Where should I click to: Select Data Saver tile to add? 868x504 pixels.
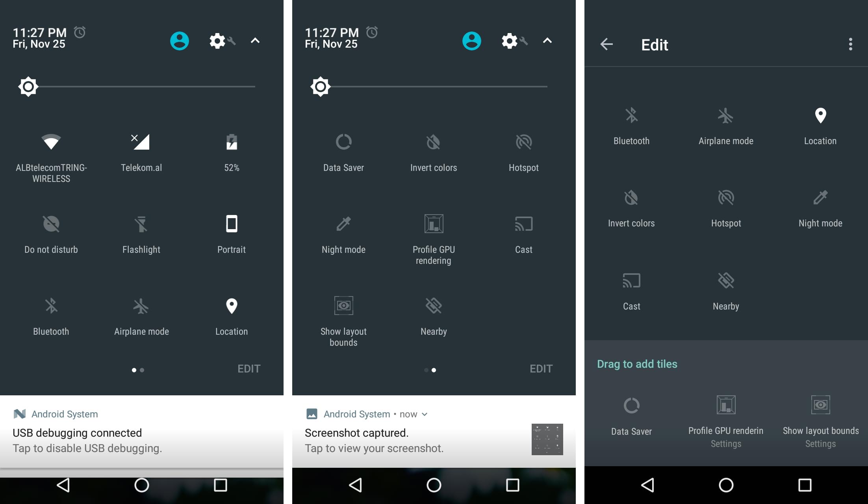pyautogui.click(x=632, y=417)
